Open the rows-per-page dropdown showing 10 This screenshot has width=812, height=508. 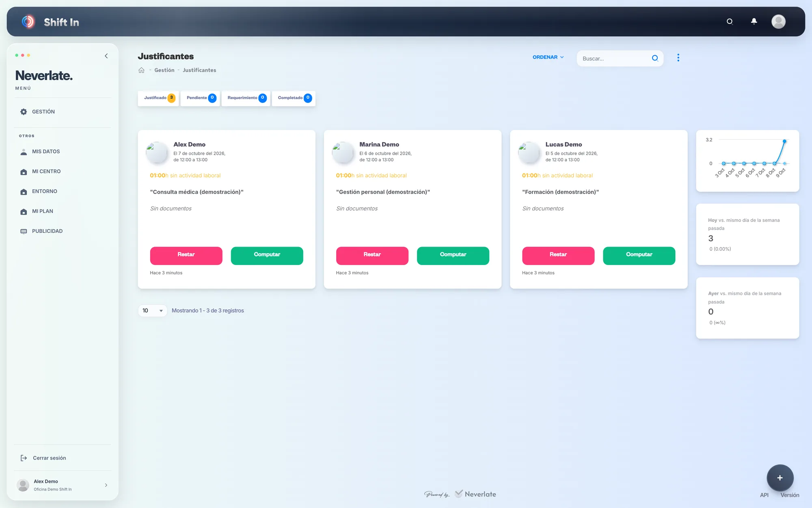coord(152,310)
